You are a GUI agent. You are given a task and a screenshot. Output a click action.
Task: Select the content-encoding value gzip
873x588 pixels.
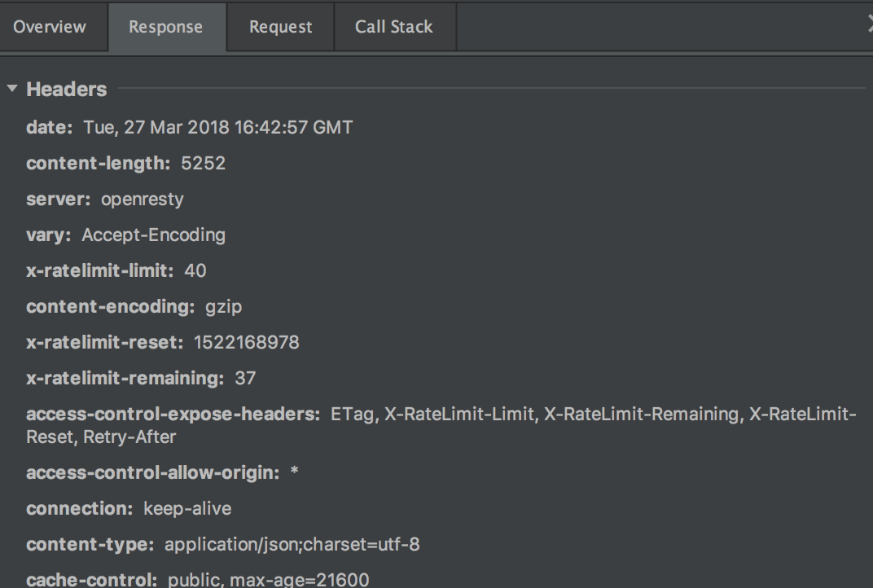click(x=224, y=307)
